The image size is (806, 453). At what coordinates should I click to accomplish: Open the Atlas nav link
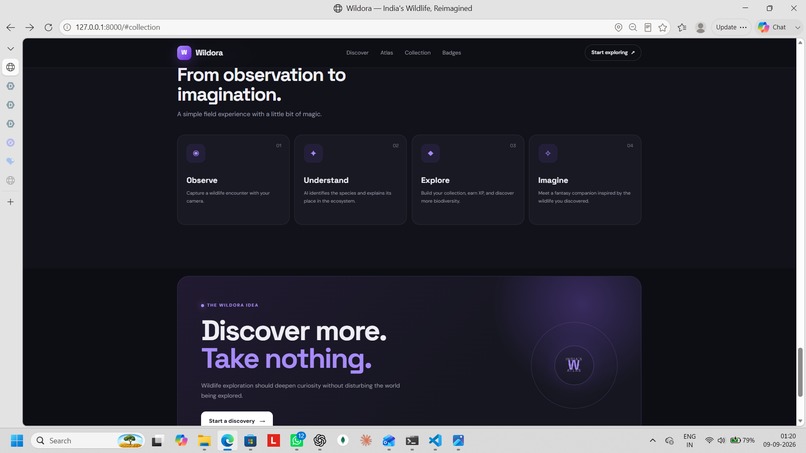387,52
